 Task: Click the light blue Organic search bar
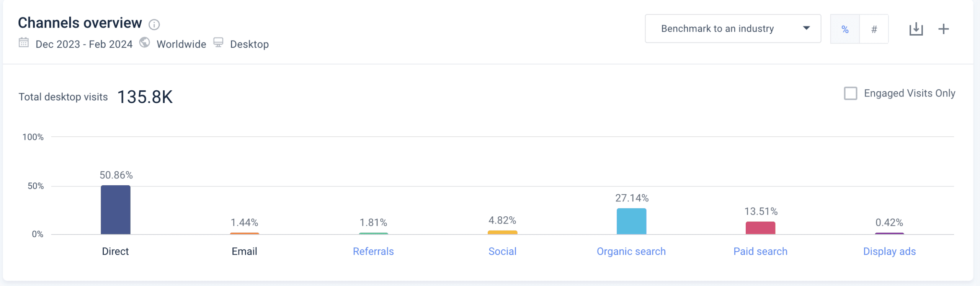[x=631, y=221]
